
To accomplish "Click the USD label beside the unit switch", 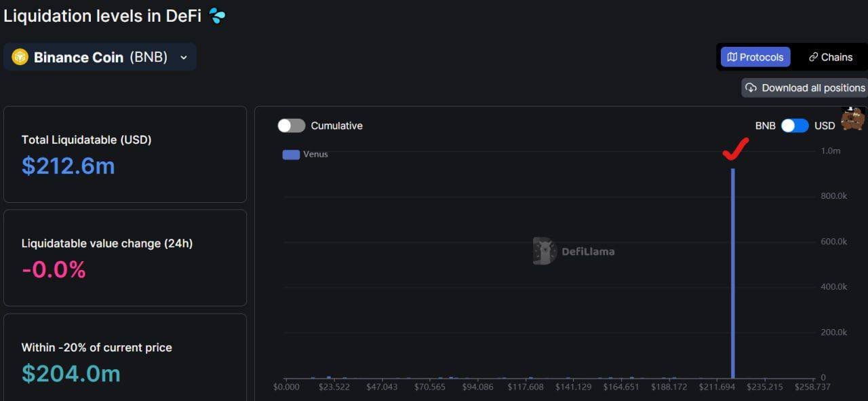I will pos(825,126).
